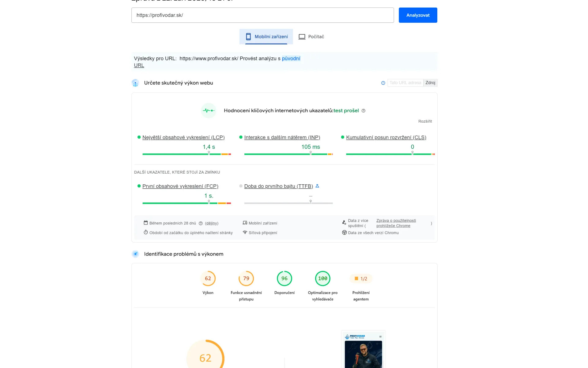Jump to Prohlížení agentem 1/2 badge
This screenshot has height=368, width=588.
pyautogui.click(x=361, y=278)
